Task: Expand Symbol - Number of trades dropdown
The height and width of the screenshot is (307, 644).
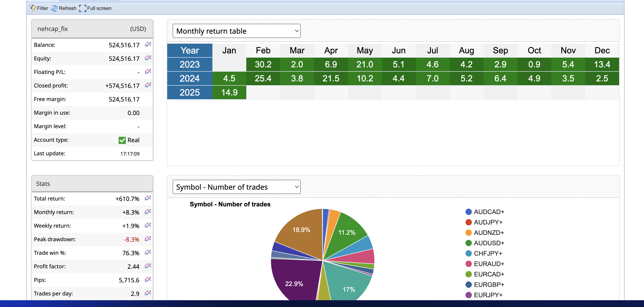Action: click(236, 187)
